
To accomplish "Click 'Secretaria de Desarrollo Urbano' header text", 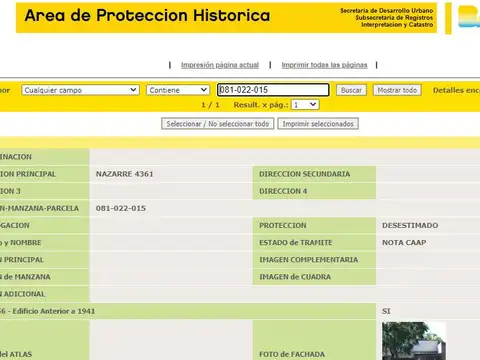I will point(386,11).
